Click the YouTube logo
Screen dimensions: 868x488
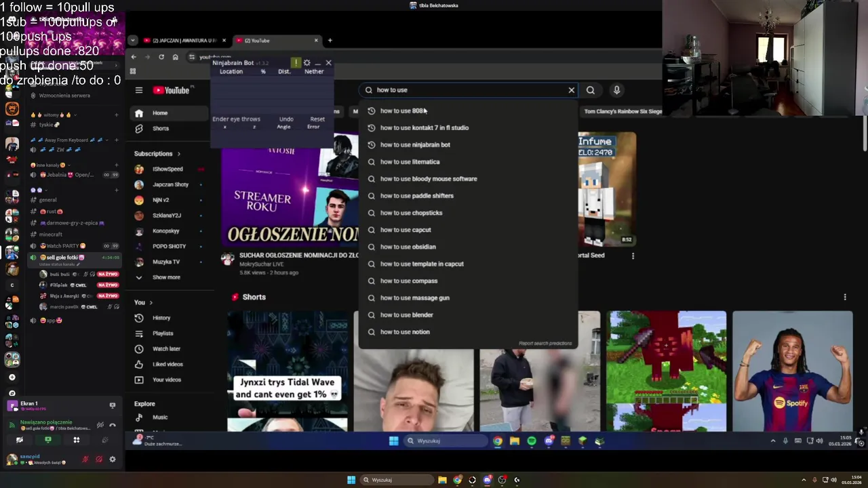171,90
